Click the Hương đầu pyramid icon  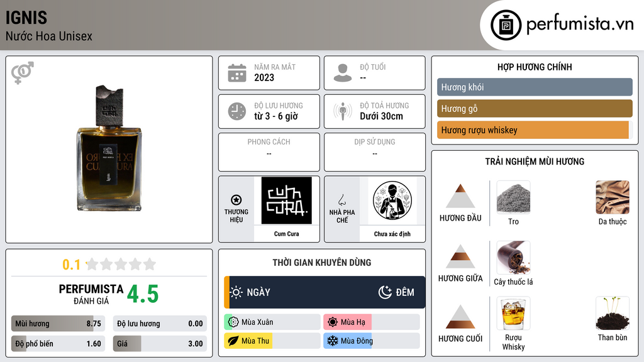coord(460,196)
